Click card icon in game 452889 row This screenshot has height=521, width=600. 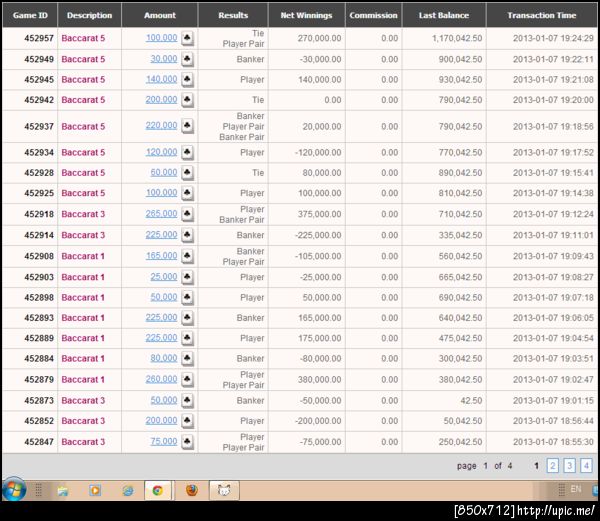[187, 338]
